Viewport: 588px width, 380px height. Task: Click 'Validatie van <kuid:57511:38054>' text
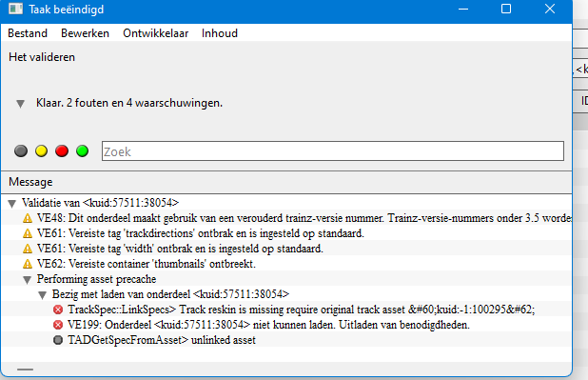pos(100,203)
